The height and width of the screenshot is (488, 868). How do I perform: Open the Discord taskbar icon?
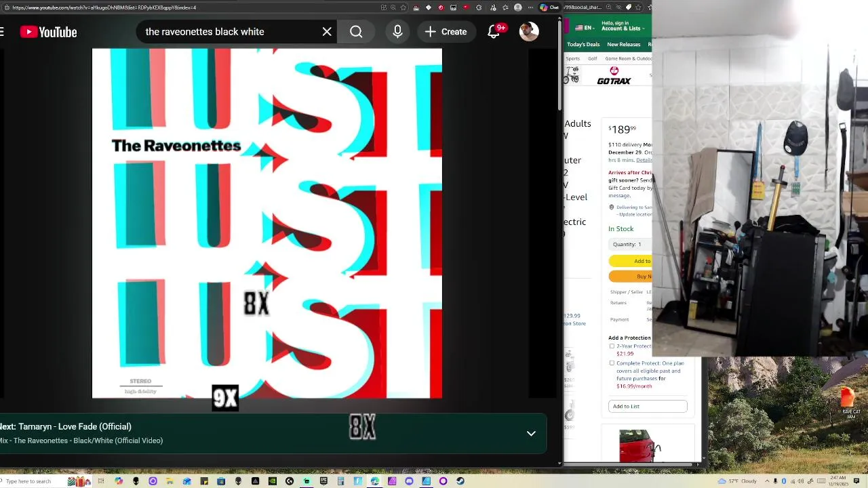(409, 481)
